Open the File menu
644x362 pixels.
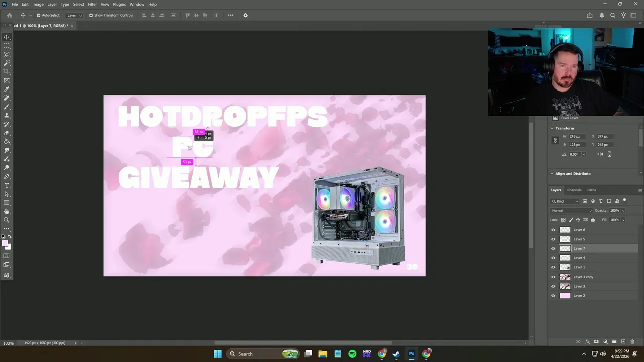point(15,4)
